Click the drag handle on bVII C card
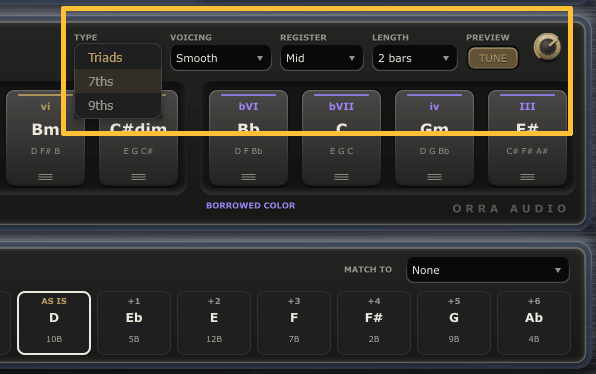Image resolution: width=596 pixels, height=374 pixels. (341, 177)
